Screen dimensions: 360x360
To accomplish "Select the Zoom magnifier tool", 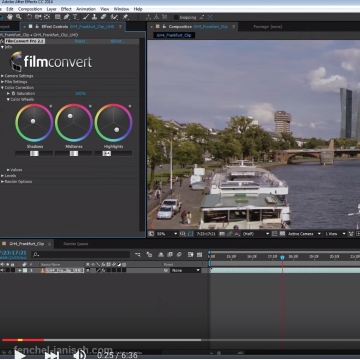I will (19, 17).
